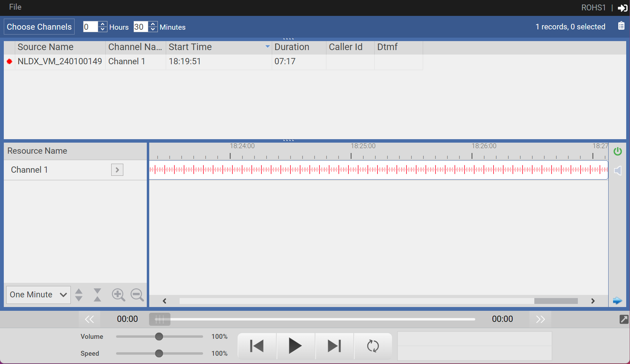Expand Channel 1 with the chevron button

click(x=117, y=170)
